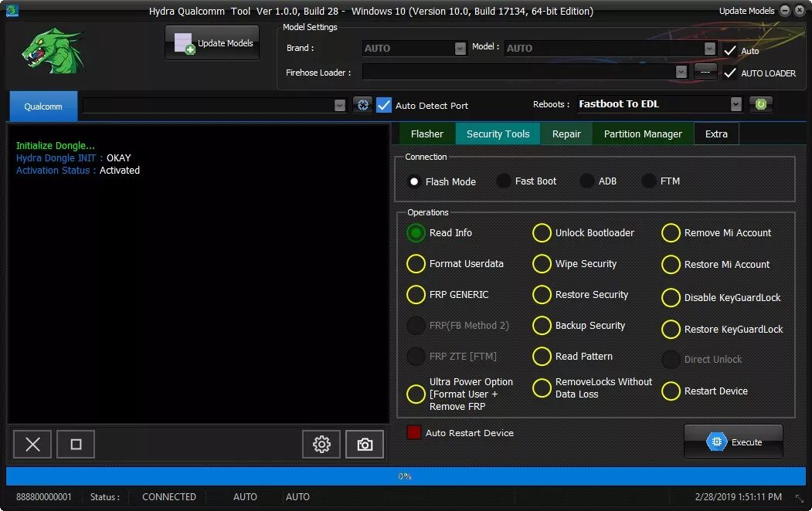Image resolution: width=812 pixels, height=511 pixels.
Task: Click the Execute button
Action: coord(733,442)
